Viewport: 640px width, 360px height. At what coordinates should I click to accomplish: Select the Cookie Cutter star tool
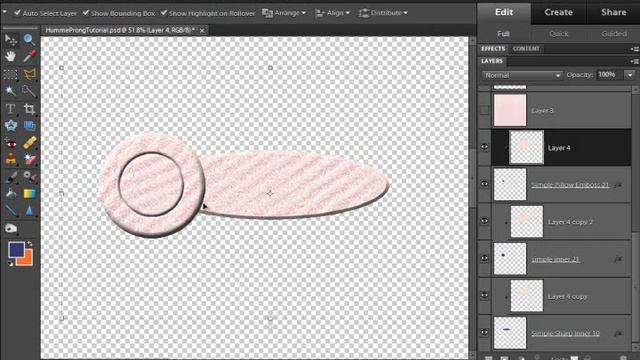[11, 126]
